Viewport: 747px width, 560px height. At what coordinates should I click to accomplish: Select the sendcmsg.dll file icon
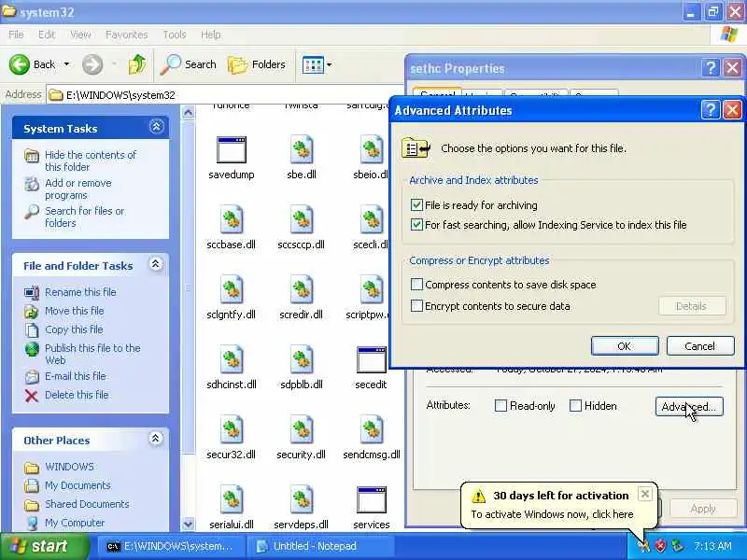[371, 429]
